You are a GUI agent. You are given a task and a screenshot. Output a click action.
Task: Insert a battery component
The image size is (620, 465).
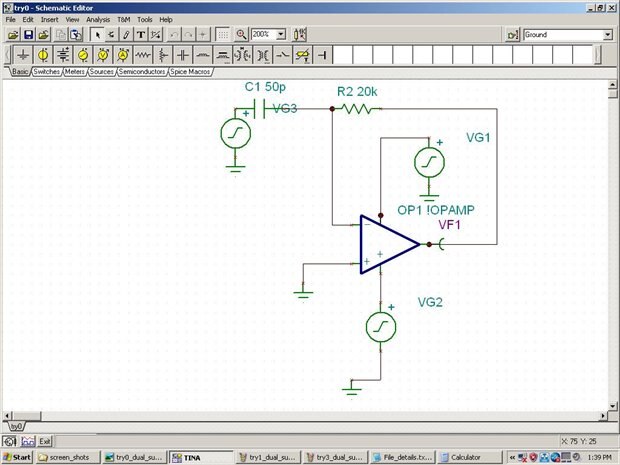[63, 55]
